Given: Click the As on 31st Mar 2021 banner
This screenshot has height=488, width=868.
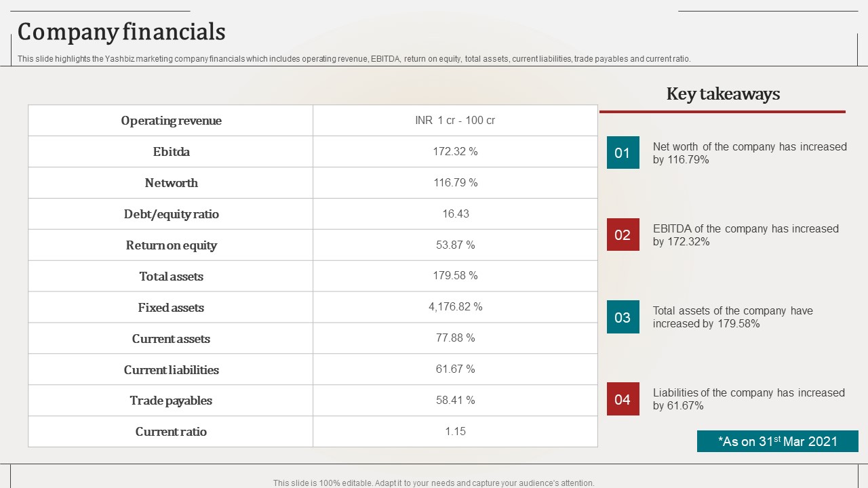Looking at the screenshot, I should coord(778,441).
